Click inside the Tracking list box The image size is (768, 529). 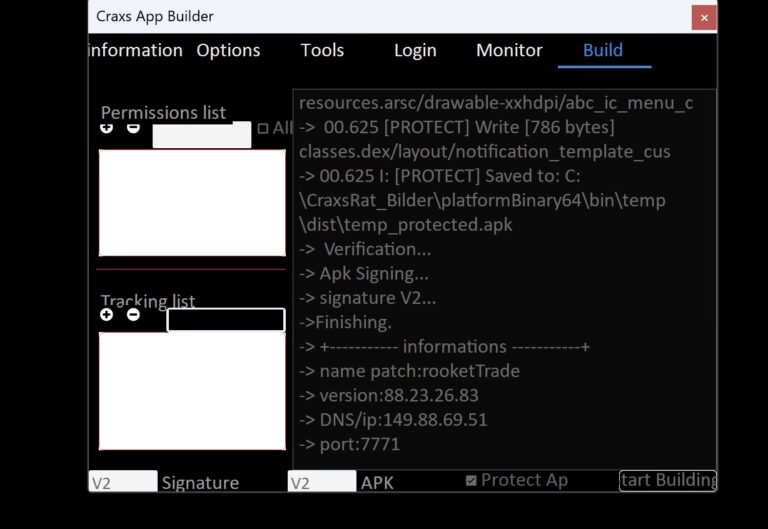(192, 391)
